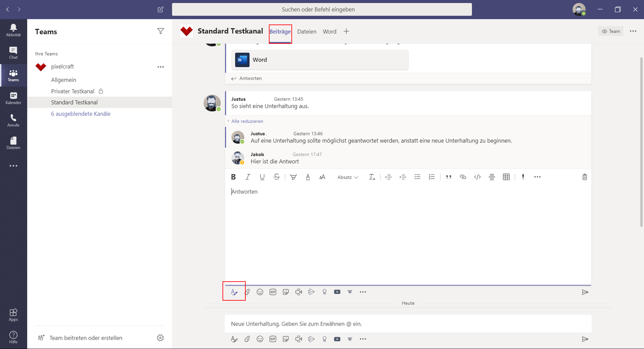Collapse replies with Alle reduzieren
644x349 pixels.
[x=247, y=121]
